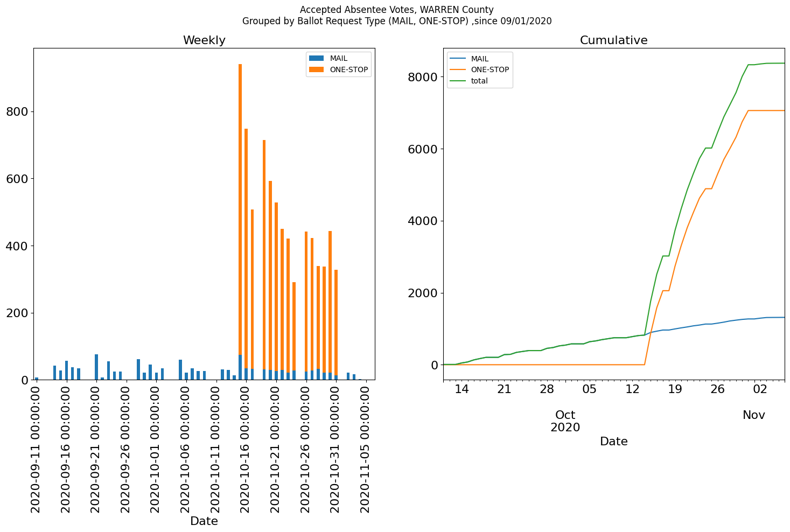Viewport: 790px width, 532px height.
Task: Click the '2020-11-05 00:00:00' date label
Action: coord(366,449)
